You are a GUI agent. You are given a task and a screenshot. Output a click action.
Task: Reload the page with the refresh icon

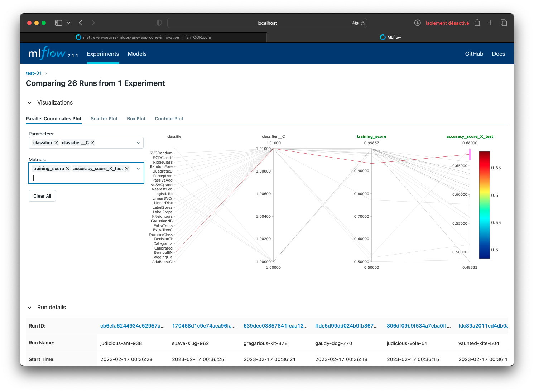coord(363,23)
